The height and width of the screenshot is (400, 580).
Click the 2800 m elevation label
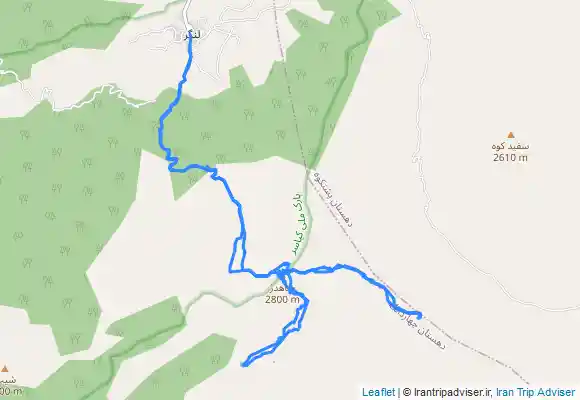click(282, 299)
